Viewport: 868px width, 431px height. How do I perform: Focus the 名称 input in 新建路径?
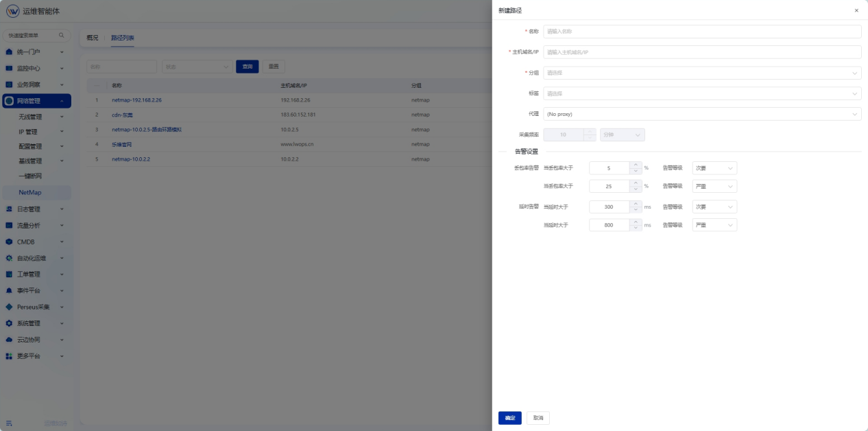[702, 32]
